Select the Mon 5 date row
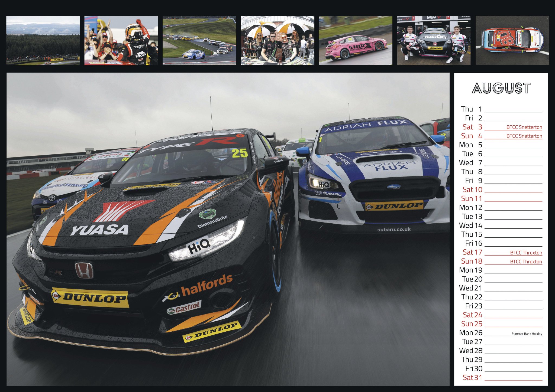Viewport: 555px width, 392px height. coord(501,145)
